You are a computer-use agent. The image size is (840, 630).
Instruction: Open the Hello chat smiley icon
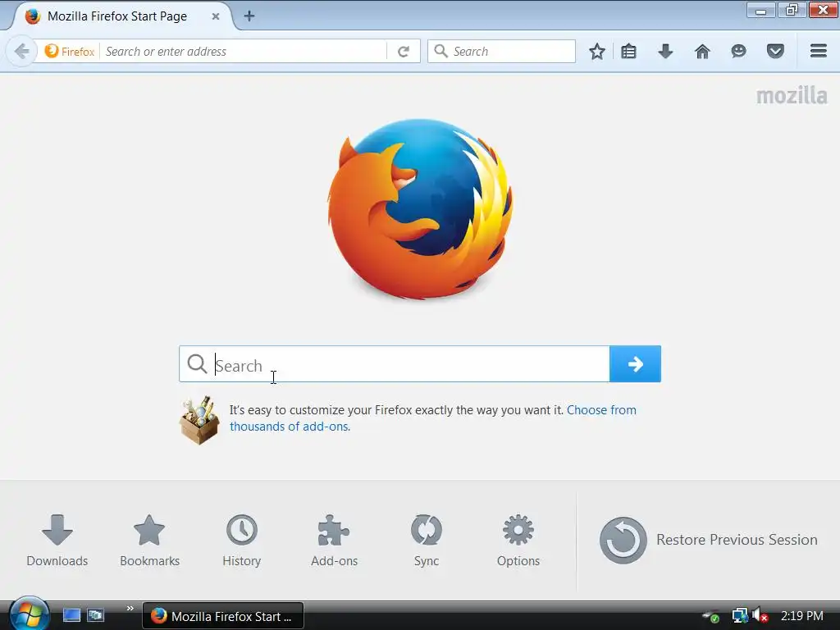[739, 52]
